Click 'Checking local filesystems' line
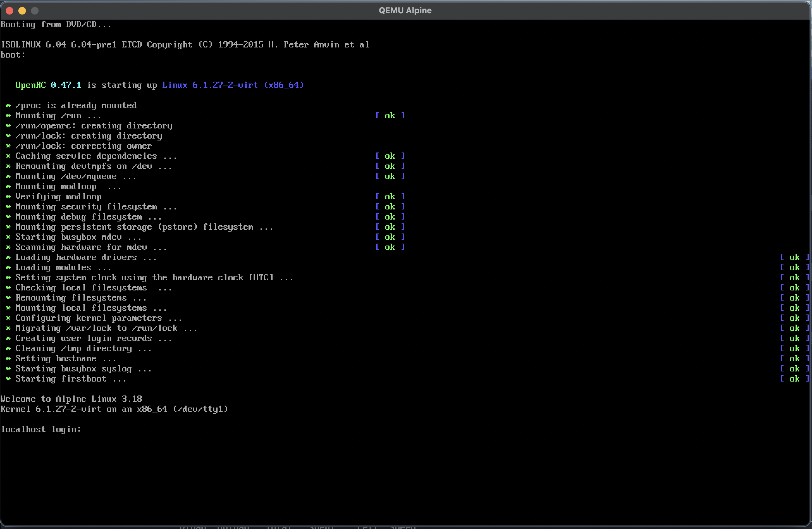This screenshot has height=529, width=812. [94, 288]
